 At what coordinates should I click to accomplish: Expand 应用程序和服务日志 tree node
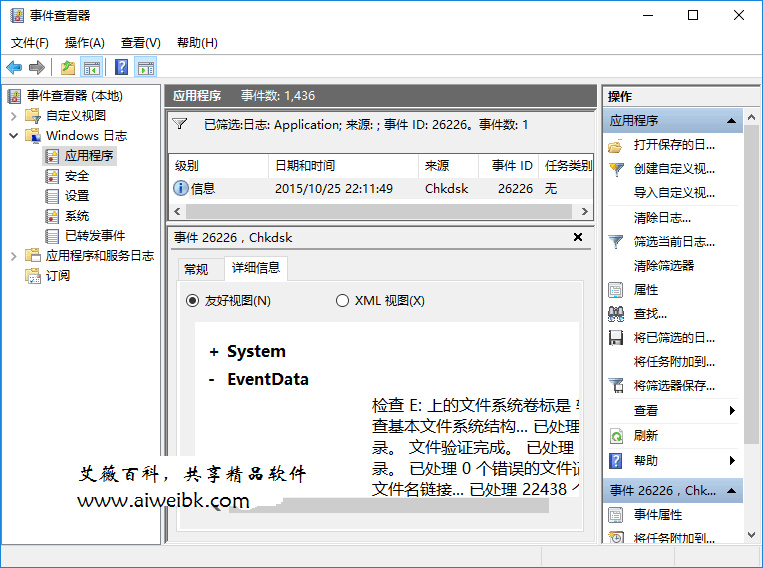(14, 256)
